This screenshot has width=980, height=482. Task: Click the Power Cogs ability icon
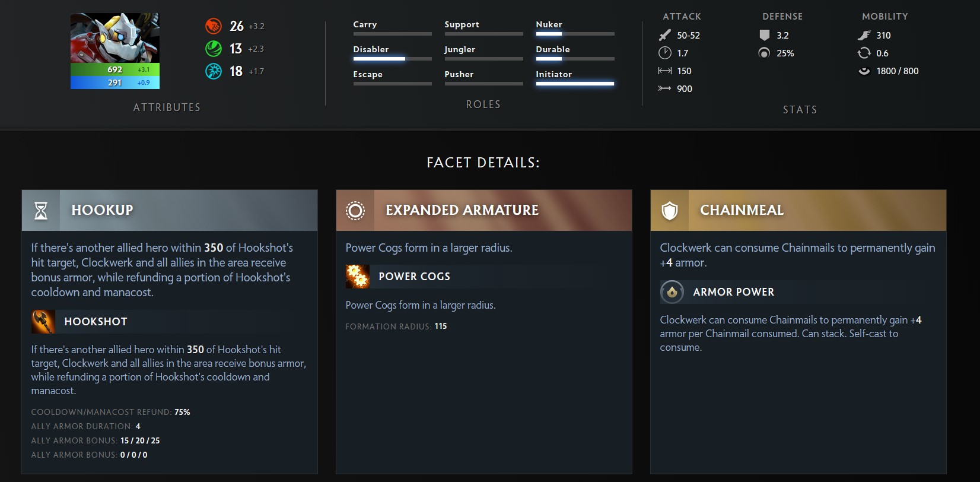(358, 277)
